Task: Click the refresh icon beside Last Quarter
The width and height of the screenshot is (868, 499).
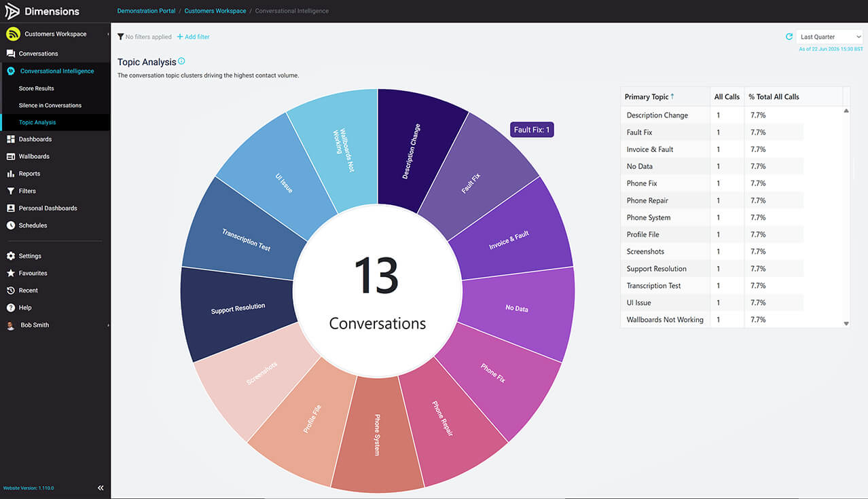Action: [789, 37]
